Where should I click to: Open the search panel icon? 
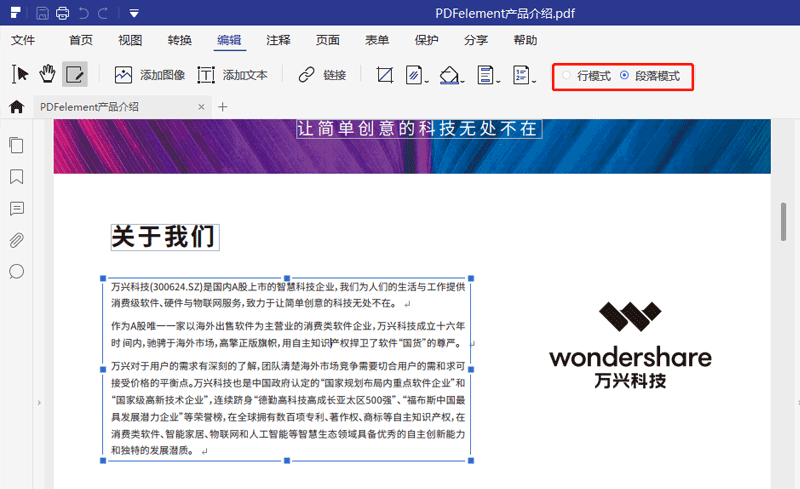(x=16, y=272)
